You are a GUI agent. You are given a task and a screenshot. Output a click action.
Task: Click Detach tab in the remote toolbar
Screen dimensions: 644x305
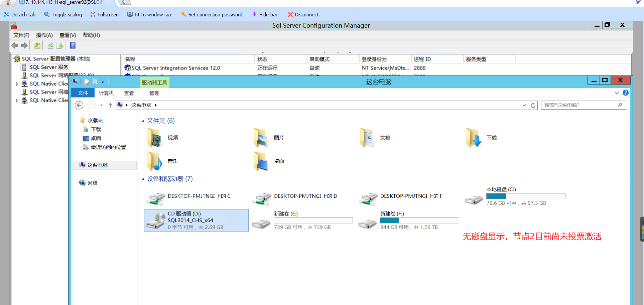(x=20, y=14)
